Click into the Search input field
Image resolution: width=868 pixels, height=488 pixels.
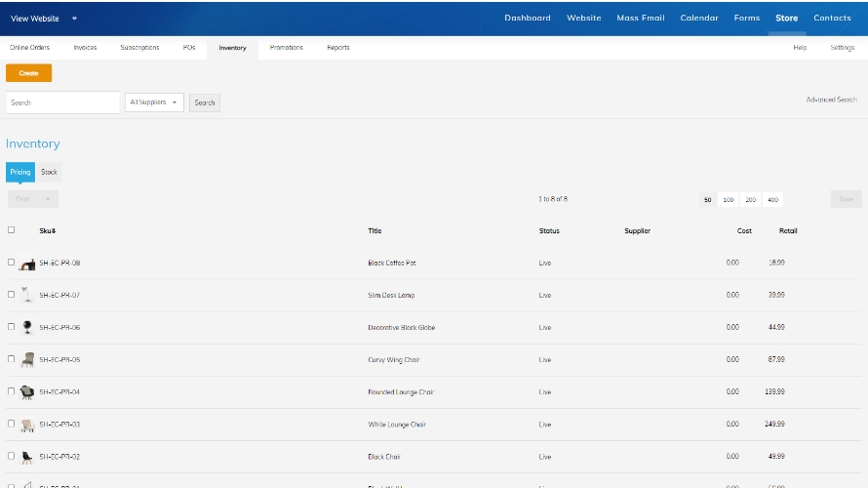pos(62,102)
